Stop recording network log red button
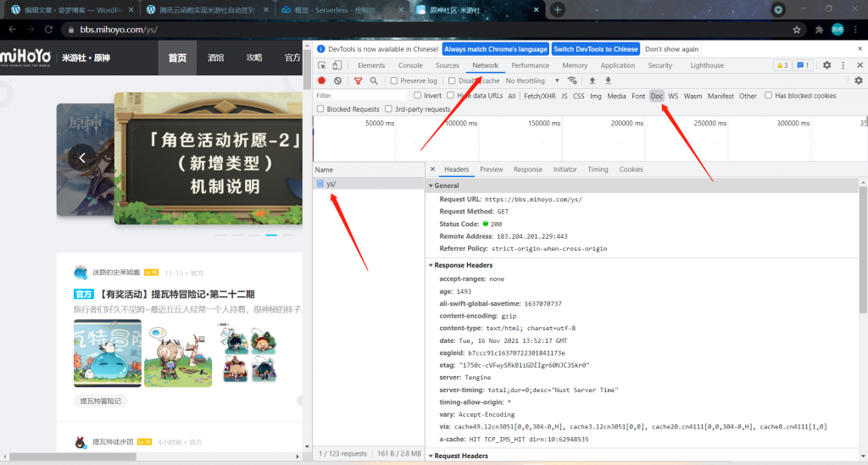Screen dimensions: 868x465 coord(321,80)
